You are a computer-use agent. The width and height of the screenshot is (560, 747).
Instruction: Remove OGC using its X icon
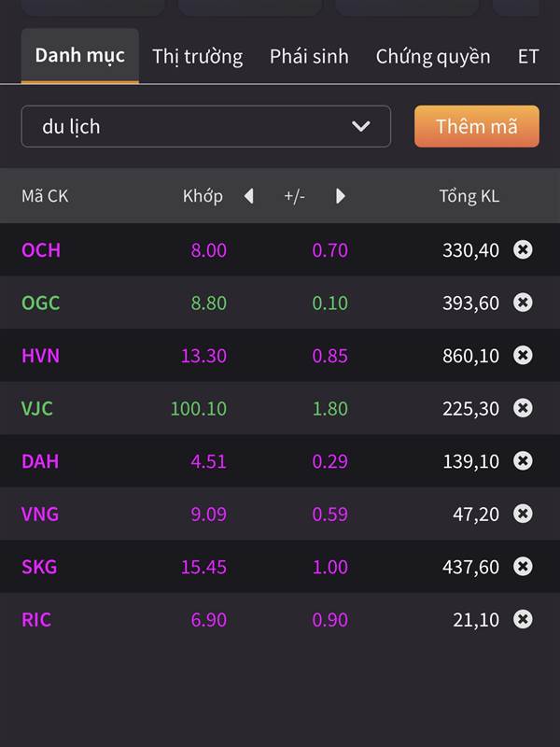(523, 302)
